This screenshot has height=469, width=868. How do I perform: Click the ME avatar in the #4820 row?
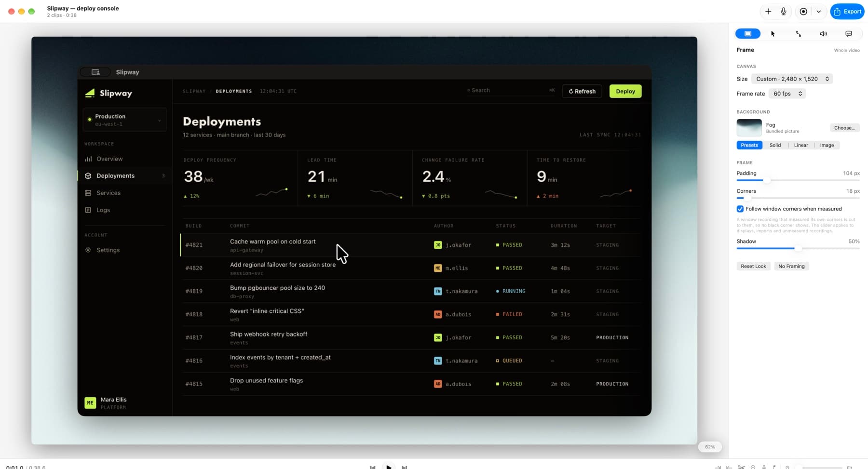coord(438,268)
